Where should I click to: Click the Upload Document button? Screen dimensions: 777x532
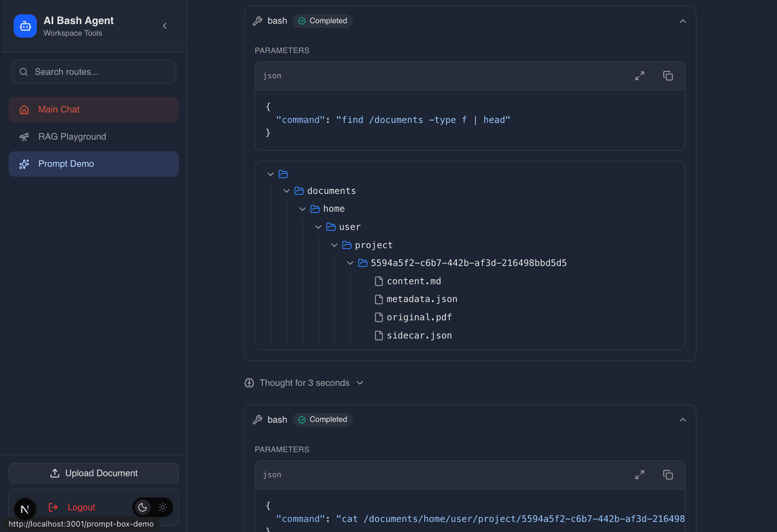(93, 473)
